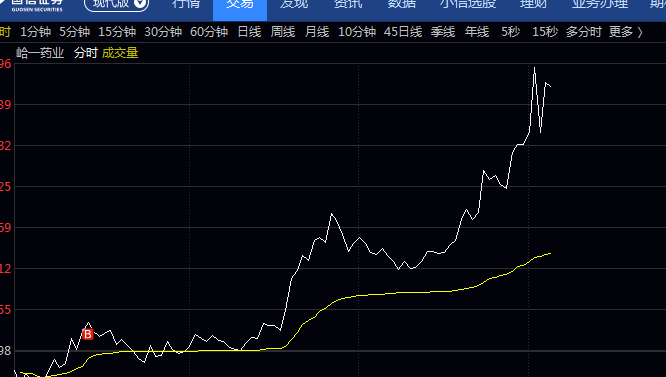The image size is (666, 377).
Task: Click the Guosen Securities logo
Action: (x=37, y=5)
